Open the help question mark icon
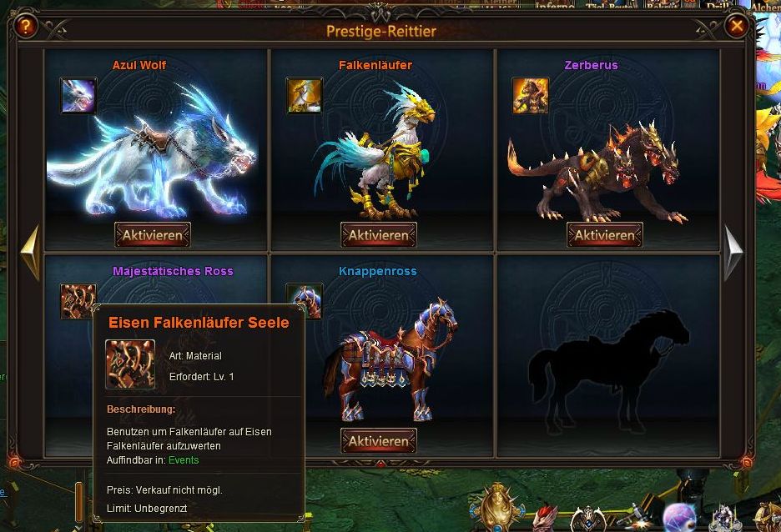The width and height of the screenshot is (781, 532). [x=25, y=25]
